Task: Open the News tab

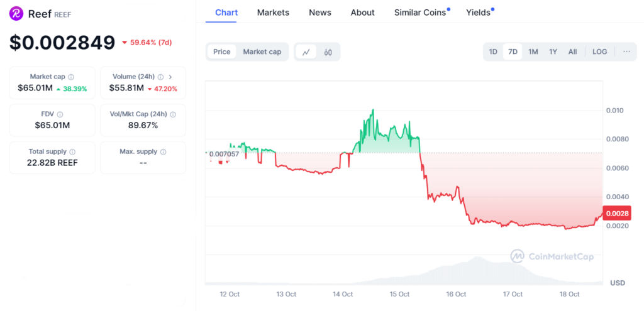Action: [320, 13]
